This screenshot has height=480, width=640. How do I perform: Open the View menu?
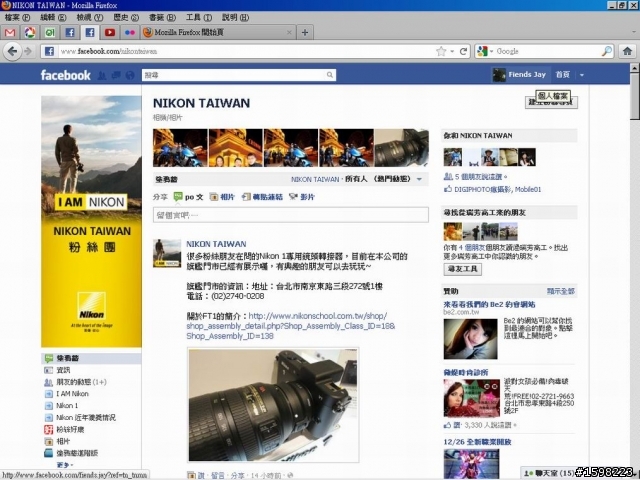(x=89, y=18)
